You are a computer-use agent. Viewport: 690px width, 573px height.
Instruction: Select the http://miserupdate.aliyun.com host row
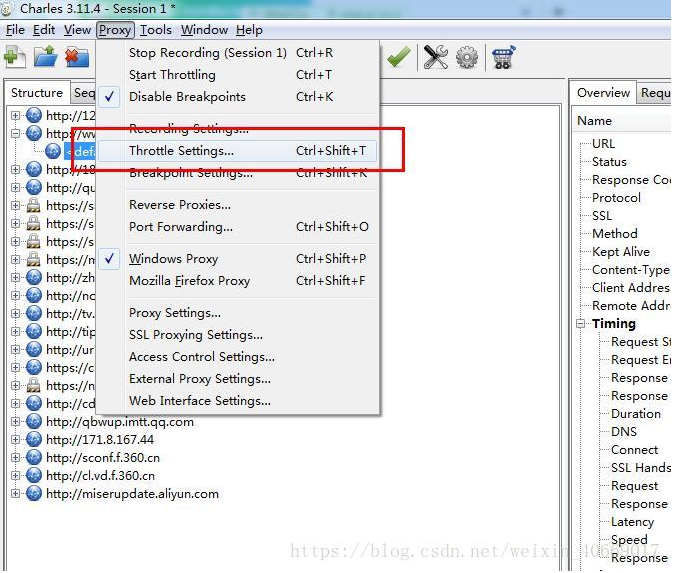coord(132,493)
